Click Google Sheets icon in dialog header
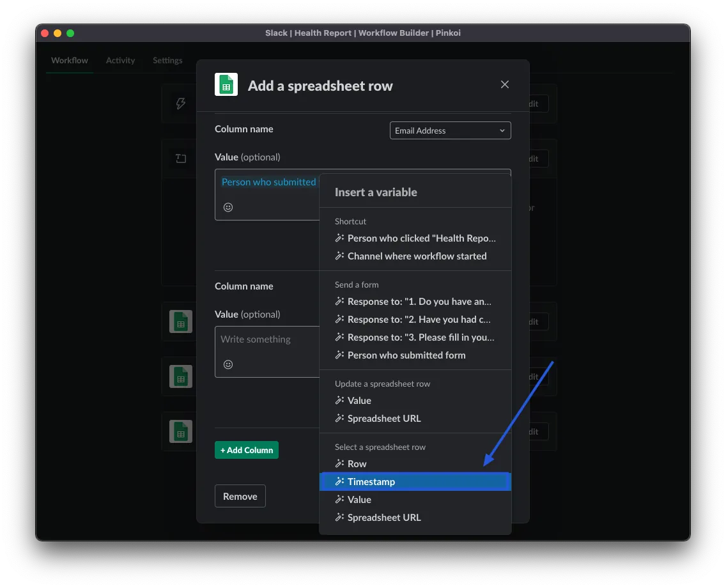 (x=226, y=85)
